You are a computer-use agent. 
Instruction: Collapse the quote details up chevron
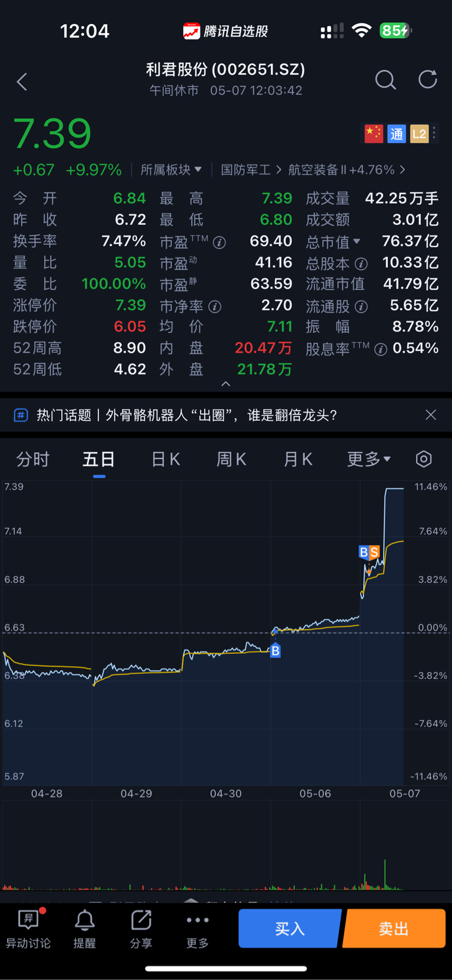point(225,384)
